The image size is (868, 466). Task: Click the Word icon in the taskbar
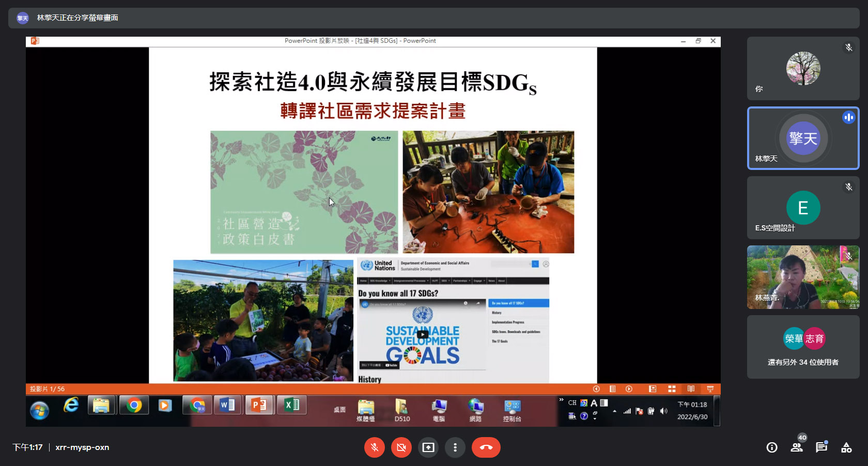coord(227,406)
